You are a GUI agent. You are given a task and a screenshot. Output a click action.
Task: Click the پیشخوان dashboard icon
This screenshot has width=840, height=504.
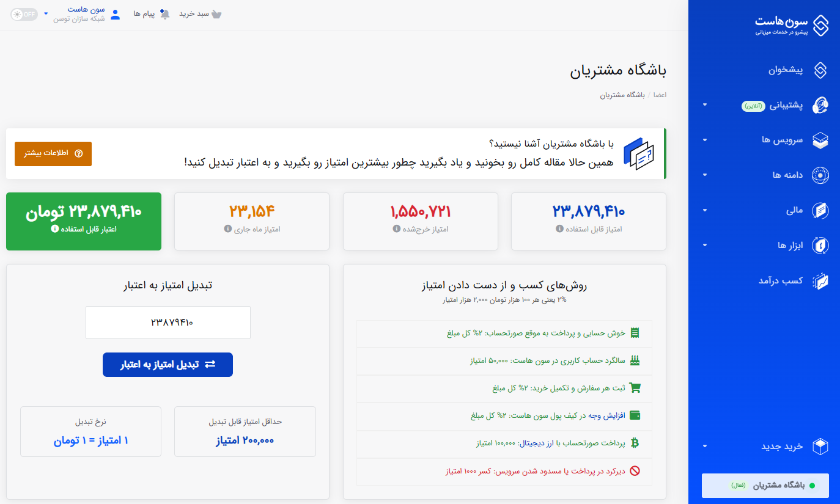820,70
